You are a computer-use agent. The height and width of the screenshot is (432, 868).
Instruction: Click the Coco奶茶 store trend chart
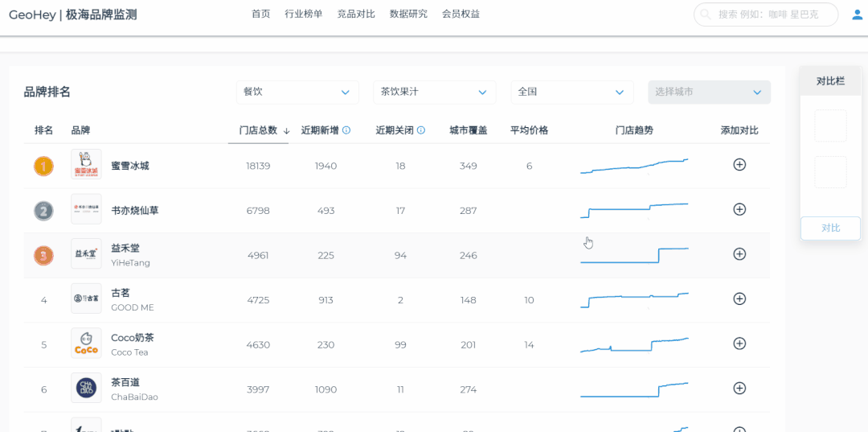pos(634,345)
